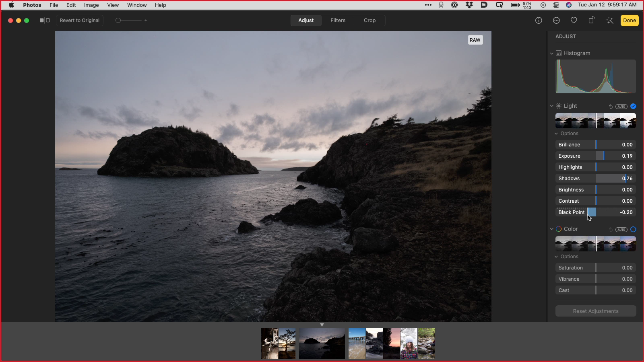Image resolution: width=644 pixels, height=362 pixels.
Task: Auto enhance with the magic wand icon
Action: click(x=609, y=21)
